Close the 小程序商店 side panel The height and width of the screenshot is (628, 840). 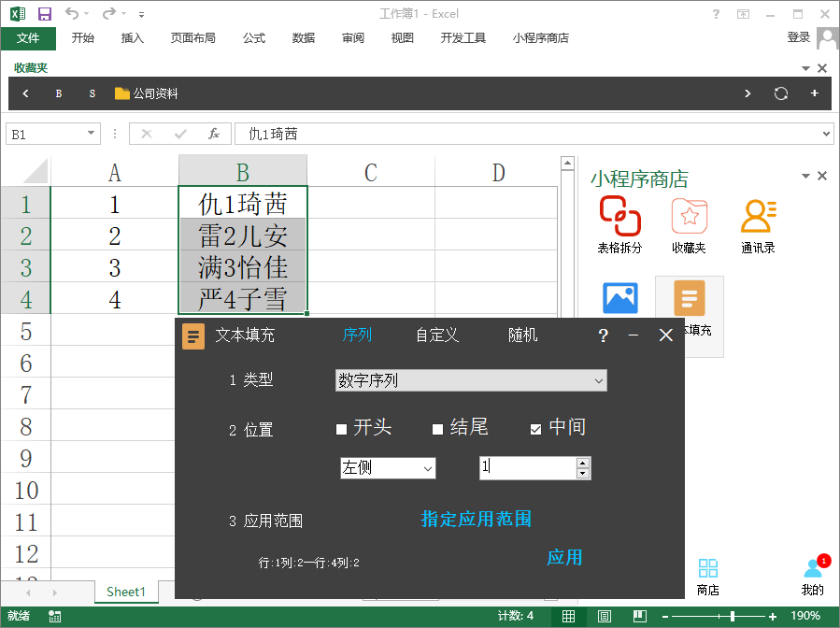(x=822, y=176)
